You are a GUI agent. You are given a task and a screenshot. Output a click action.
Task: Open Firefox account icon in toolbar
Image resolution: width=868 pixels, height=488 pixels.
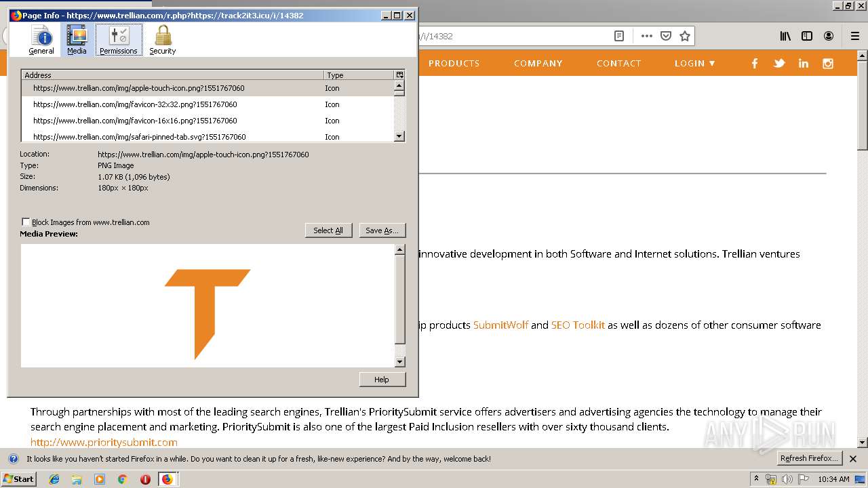point(829,36)
